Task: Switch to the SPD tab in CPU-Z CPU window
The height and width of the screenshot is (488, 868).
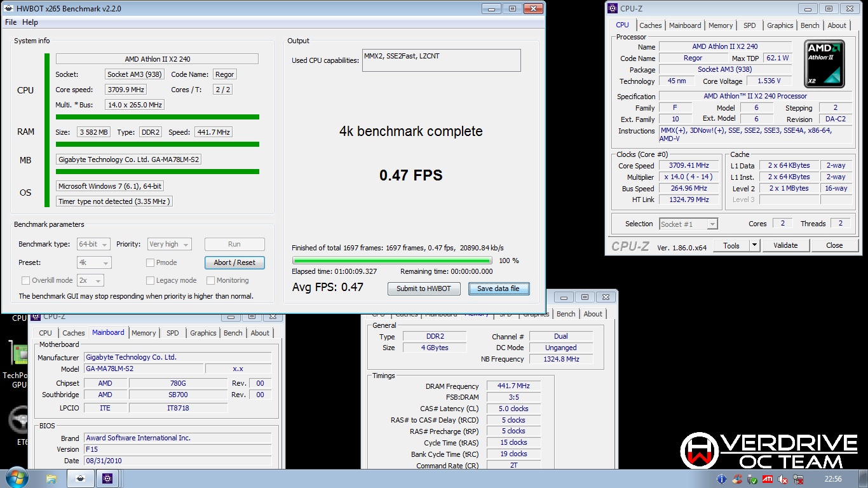Action: pos(750,25)
